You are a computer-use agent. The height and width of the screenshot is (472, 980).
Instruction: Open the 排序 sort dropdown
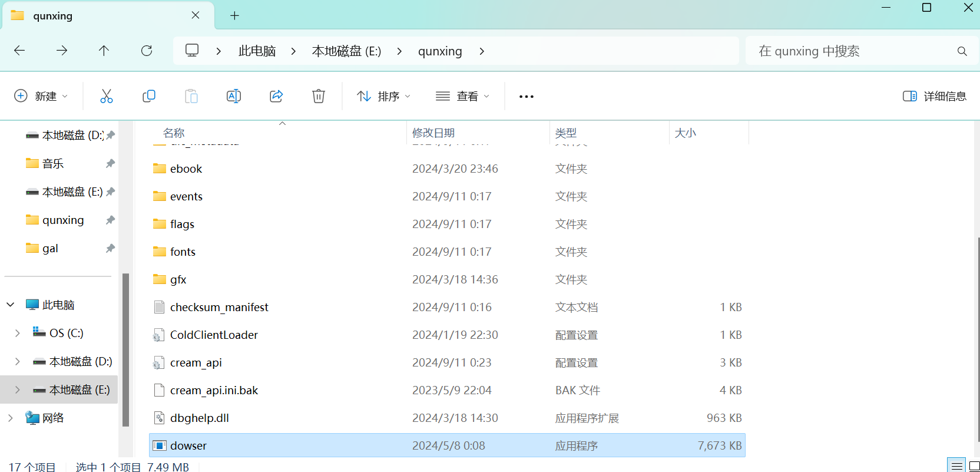(x=383, y=96)
